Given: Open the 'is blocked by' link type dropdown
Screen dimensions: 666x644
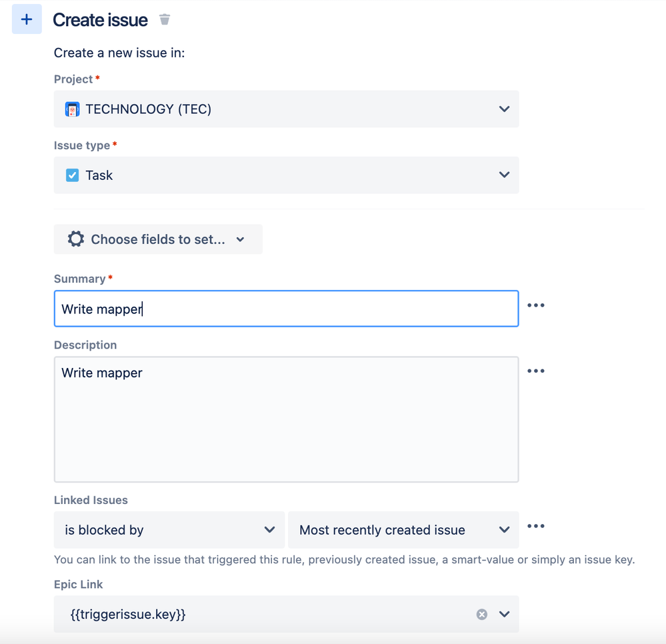Looking at the screenshot, I should point(169,530).
